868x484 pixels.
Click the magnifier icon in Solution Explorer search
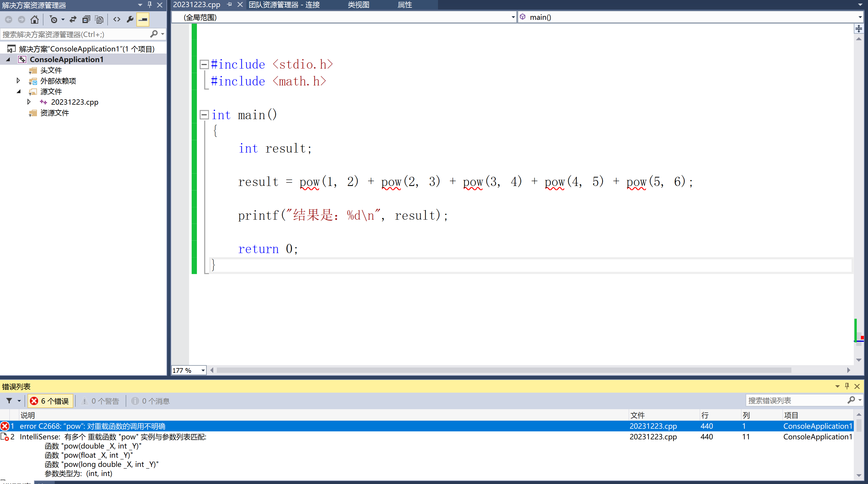154,34
